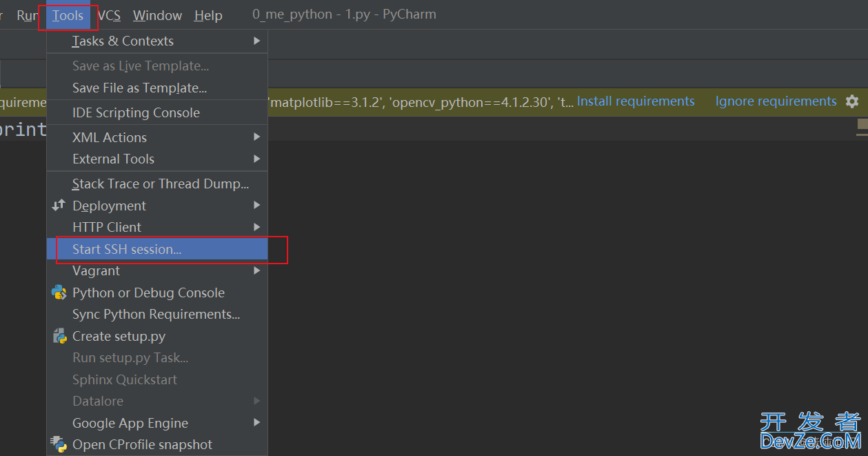Open External Tools submenu
This screenshot has width=868, height=456.
click(x=157, y=159)
